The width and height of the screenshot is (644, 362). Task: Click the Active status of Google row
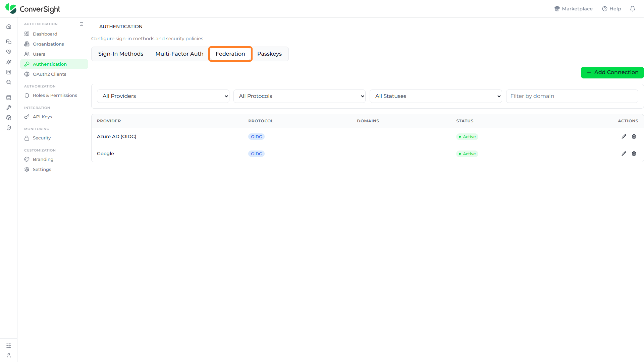point(467,154)
